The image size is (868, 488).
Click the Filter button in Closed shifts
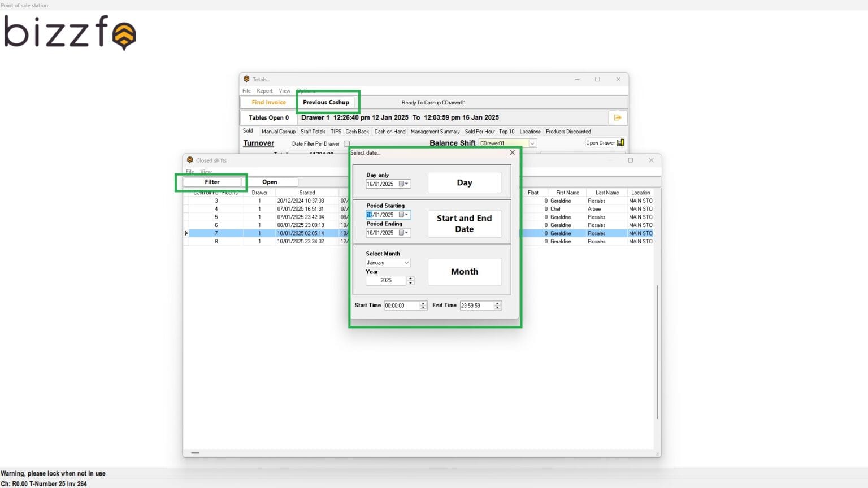(212, 182)
